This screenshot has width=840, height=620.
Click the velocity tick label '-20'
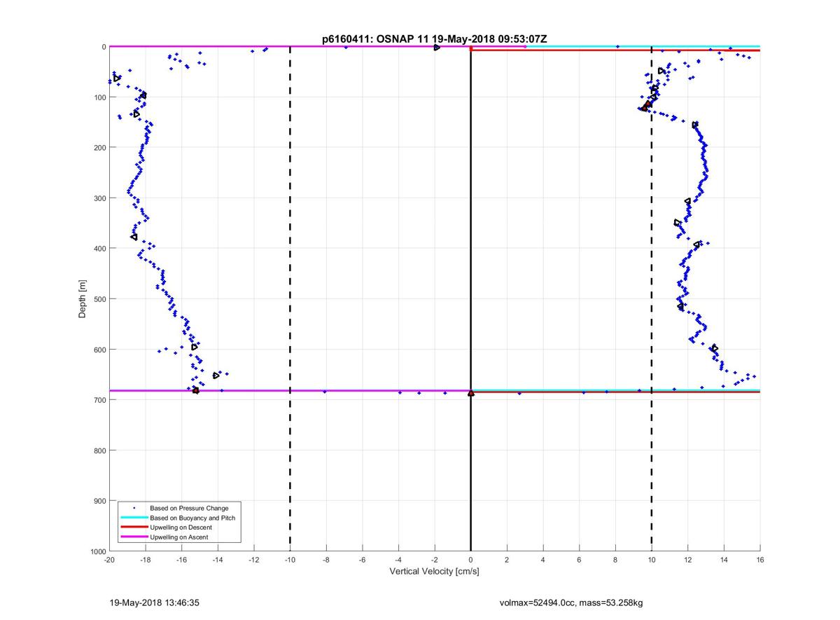click(109, 560)
